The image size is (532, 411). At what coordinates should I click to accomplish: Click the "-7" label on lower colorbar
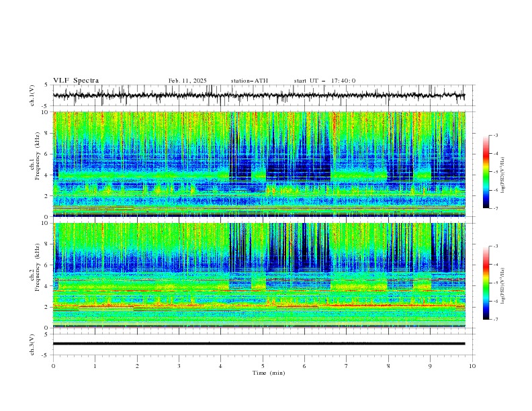[495, 319]
